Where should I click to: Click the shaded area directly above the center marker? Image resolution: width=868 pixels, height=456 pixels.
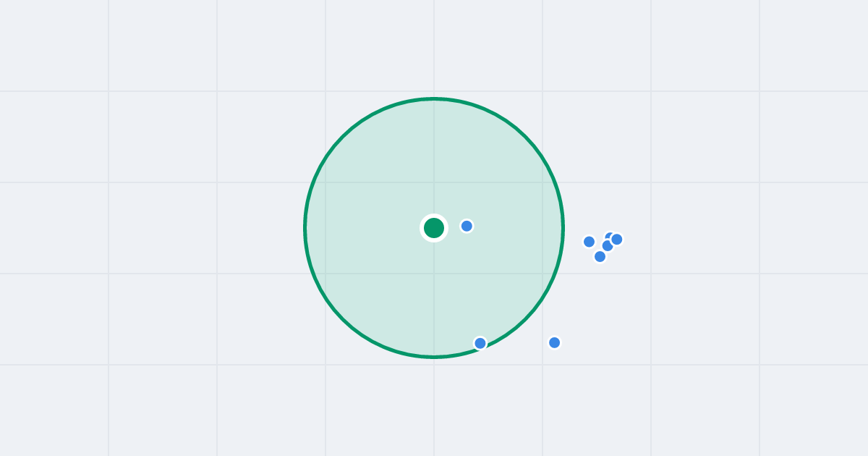coord(434,159)
